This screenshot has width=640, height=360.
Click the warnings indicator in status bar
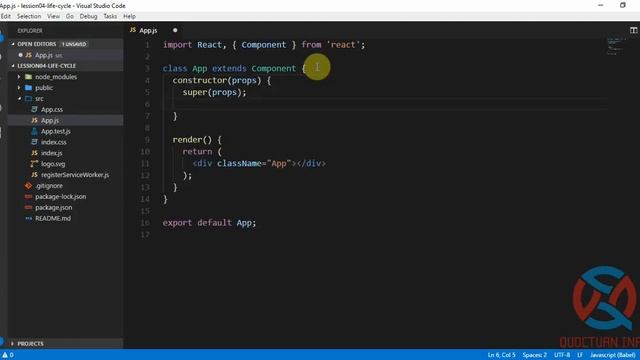coord(8,355)
